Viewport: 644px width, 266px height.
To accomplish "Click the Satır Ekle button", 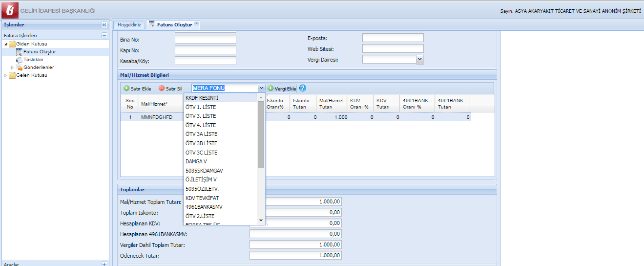I will (x=137, y=89).
